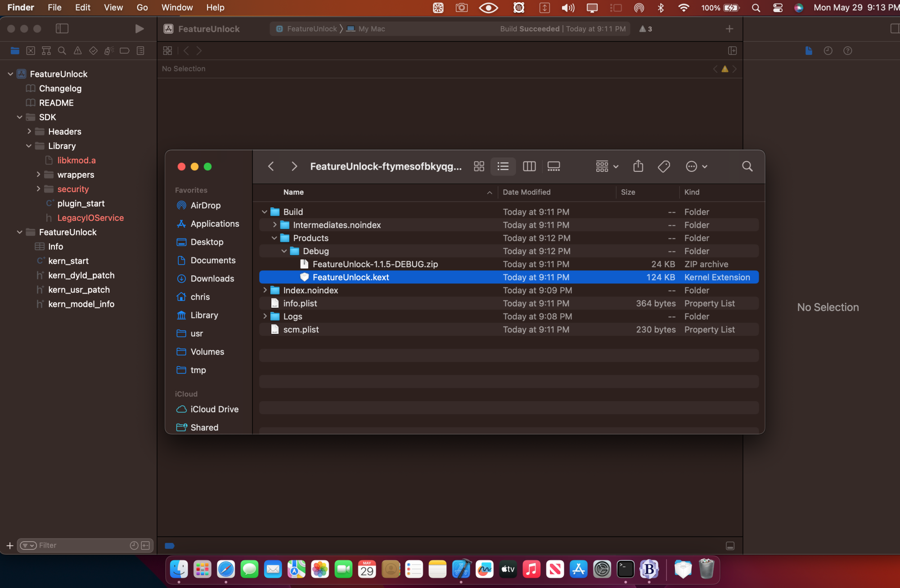Open the report navigator icon

[140, 51]
